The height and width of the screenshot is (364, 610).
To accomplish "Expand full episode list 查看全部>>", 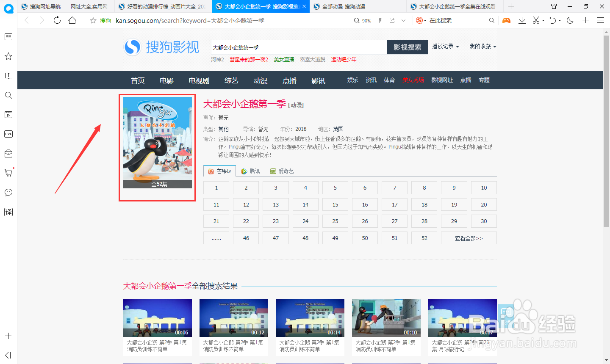I will point(469,238).
